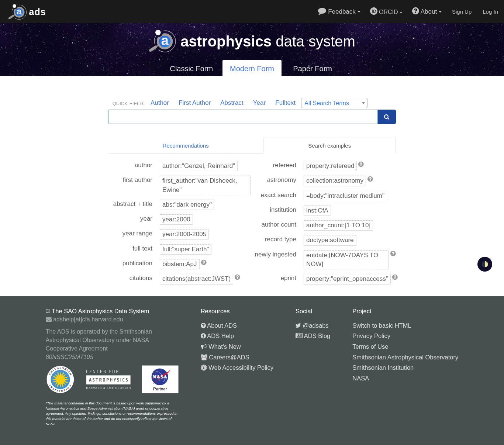Use the doctype:software example

pos(330,240)
